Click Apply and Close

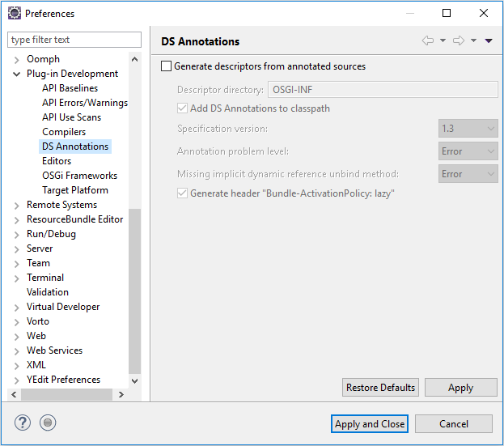pyautogui.click(x=370, y=424)
